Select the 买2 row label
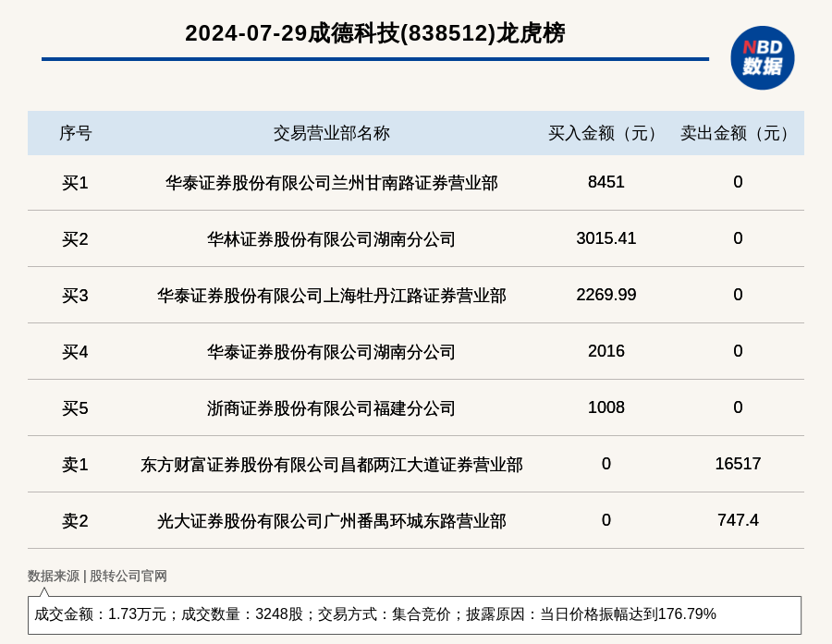 click(x=76, y=239)
